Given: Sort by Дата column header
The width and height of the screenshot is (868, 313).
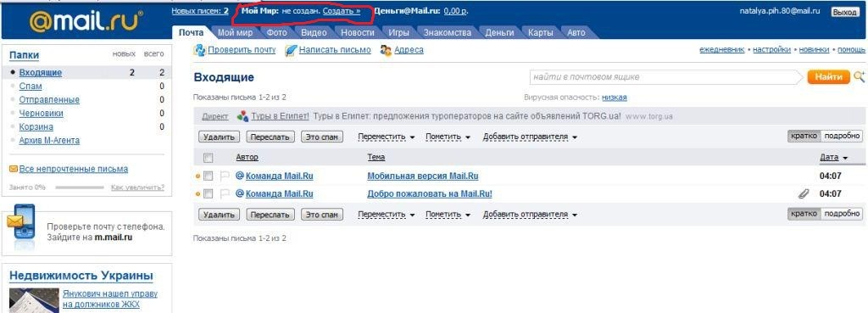Looking at the screenshot, I should click(834, 158).
